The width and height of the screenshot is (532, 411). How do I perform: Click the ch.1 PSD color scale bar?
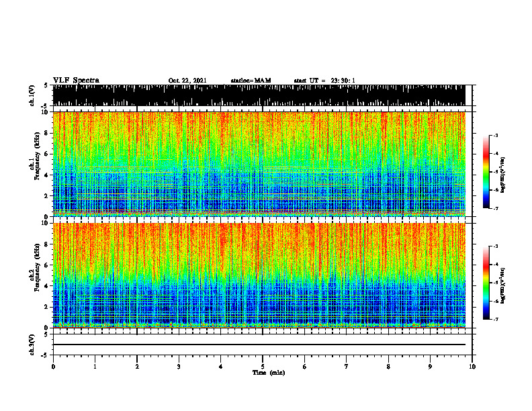coord(486,172)
